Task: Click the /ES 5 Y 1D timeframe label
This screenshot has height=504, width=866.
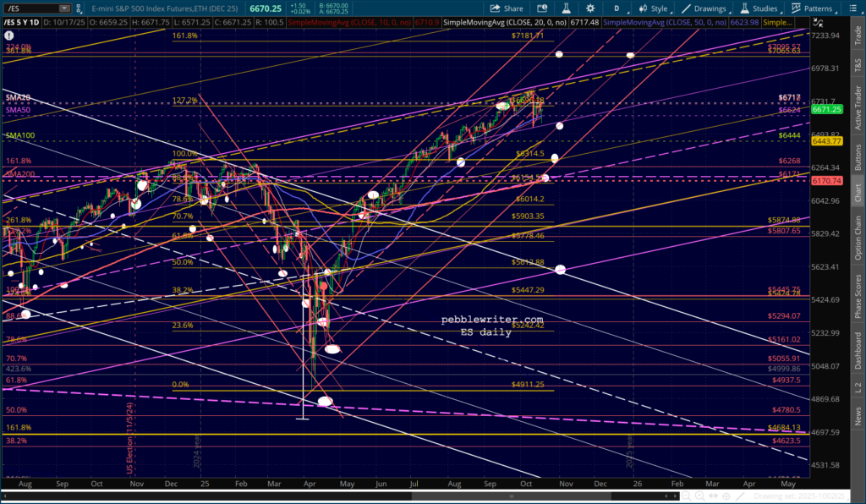Action: [x=21, y=23]
